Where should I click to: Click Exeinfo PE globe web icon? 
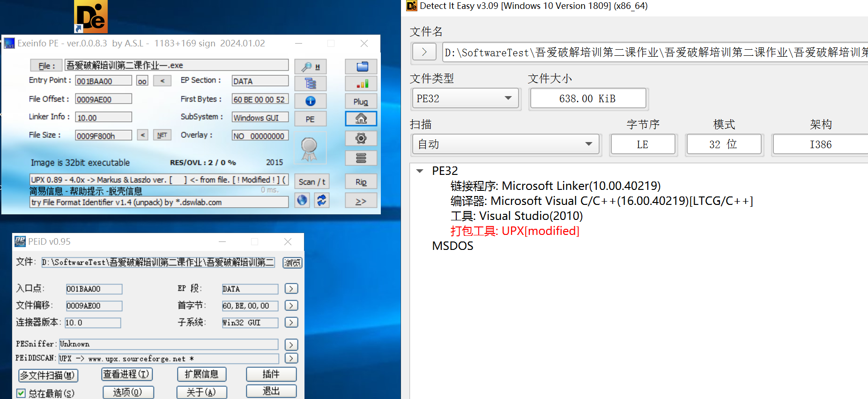[303, 200]
